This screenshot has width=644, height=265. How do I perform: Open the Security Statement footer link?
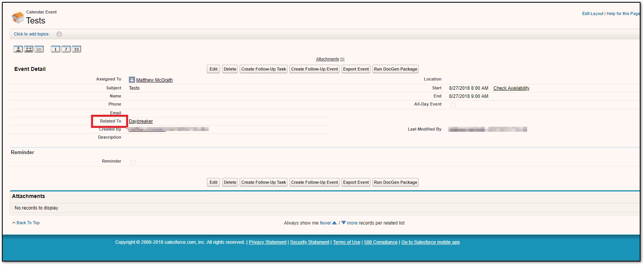click(x=310, y=242)
